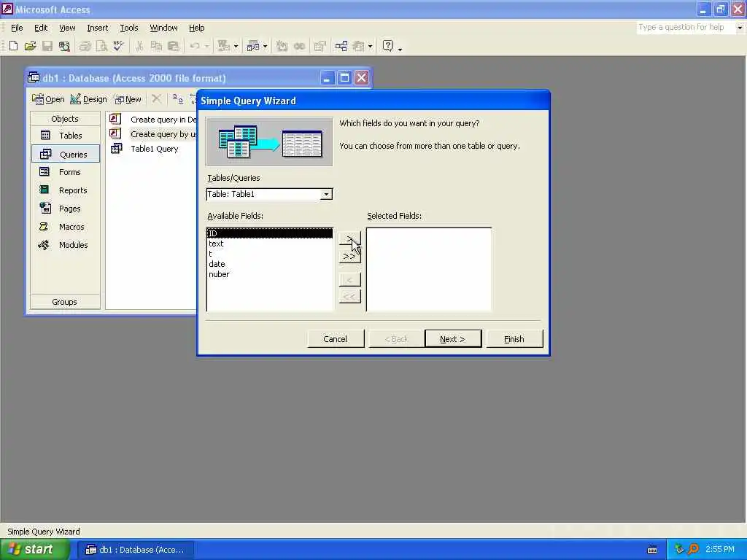Image resolution: width=747 pixels, height=560 pixels.
Task: Expand the New Object dropdown arrow
Action: point(370,46)
